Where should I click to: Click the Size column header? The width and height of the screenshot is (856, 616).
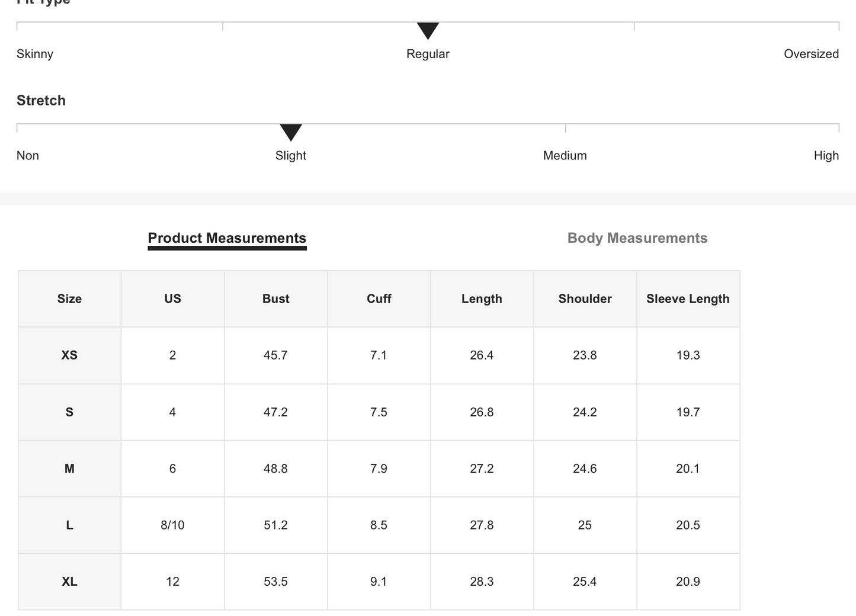(x=69, y=299)
